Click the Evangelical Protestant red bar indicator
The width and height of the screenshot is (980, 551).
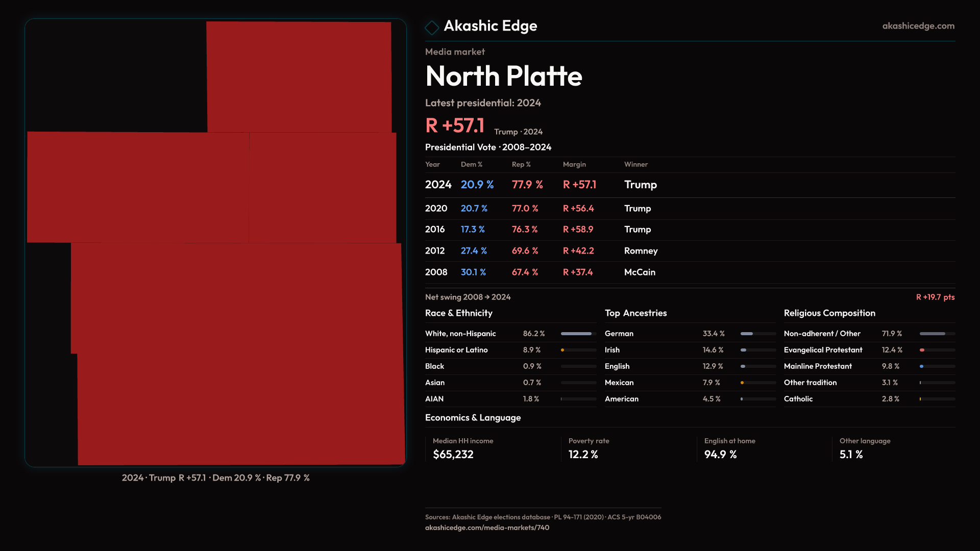(922, 350)
